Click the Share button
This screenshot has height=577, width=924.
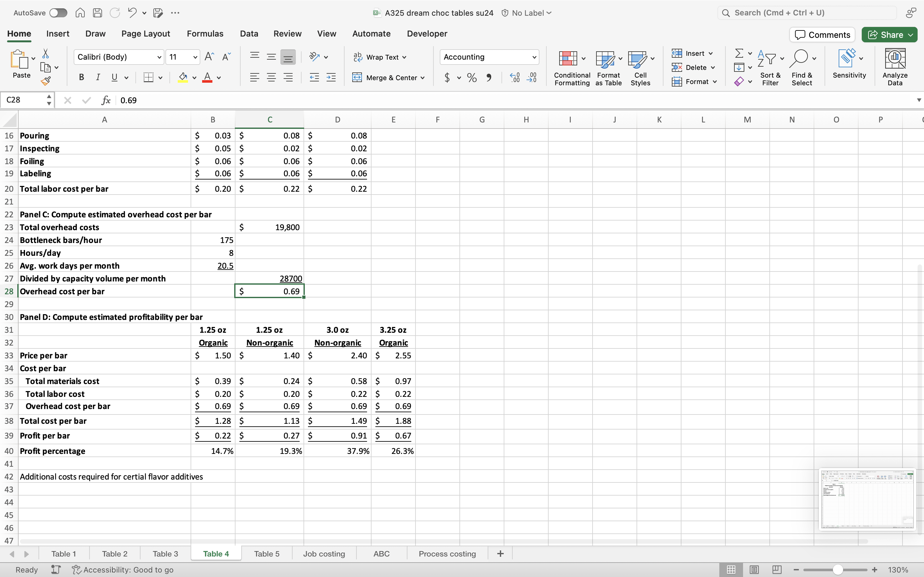coord(886,35)
